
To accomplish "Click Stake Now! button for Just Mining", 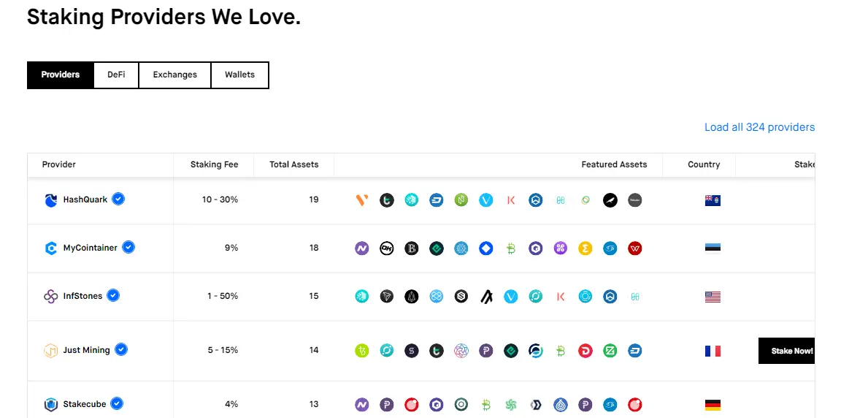I will pyautogui.click(x=787, y=351).
